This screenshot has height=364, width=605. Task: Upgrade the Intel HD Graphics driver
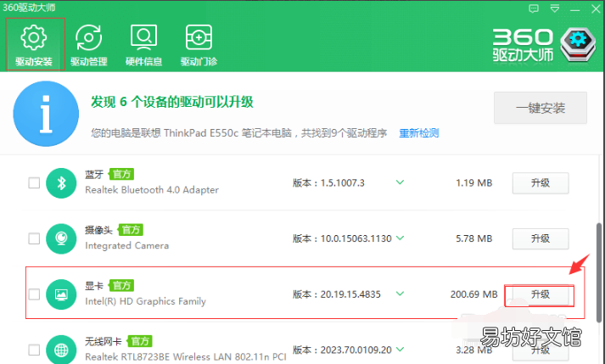tap(540, 295)
